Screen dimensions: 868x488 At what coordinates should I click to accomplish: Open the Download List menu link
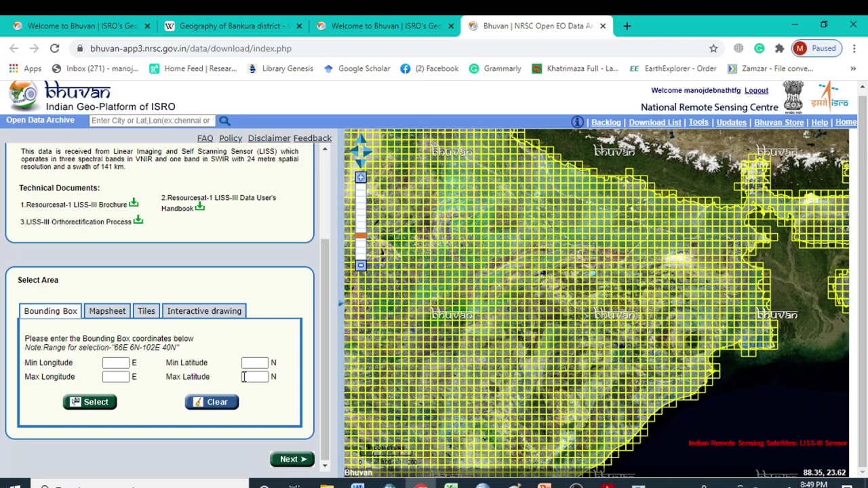[654, 123]
